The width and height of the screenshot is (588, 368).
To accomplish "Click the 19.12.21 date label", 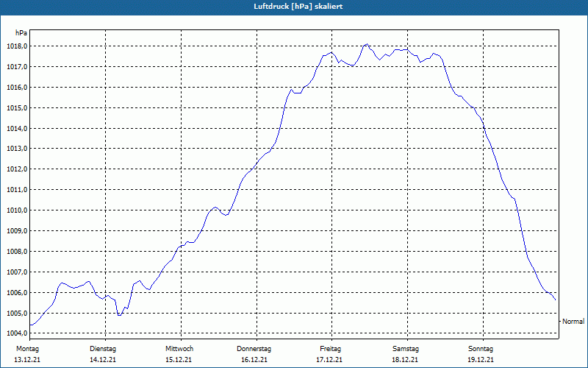I will tap(481, 360).
